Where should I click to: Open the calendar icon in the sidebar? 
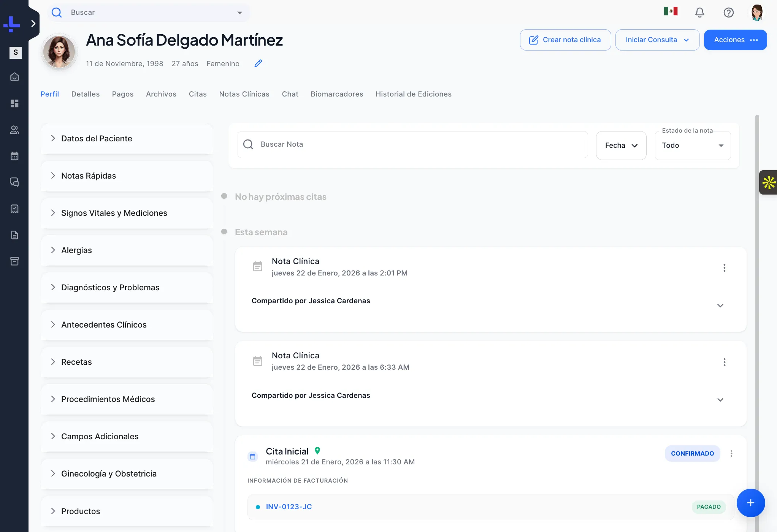point(14,156)
